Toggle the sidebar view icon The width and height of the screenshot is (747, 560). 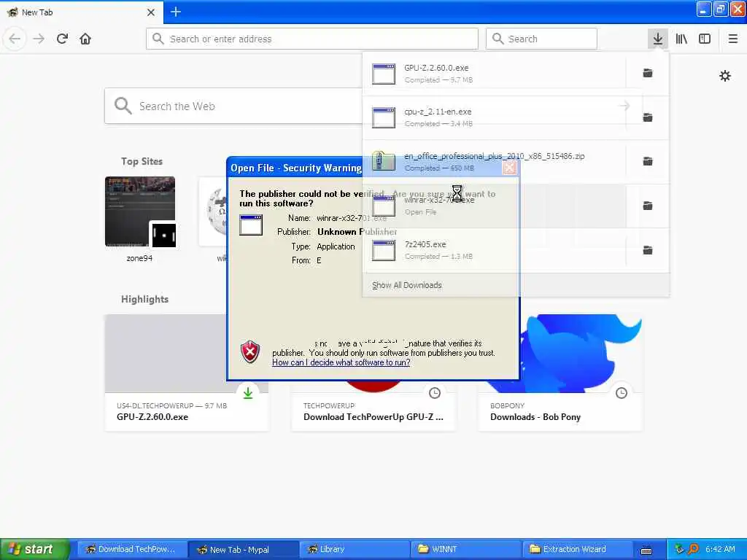coord(705,39)
